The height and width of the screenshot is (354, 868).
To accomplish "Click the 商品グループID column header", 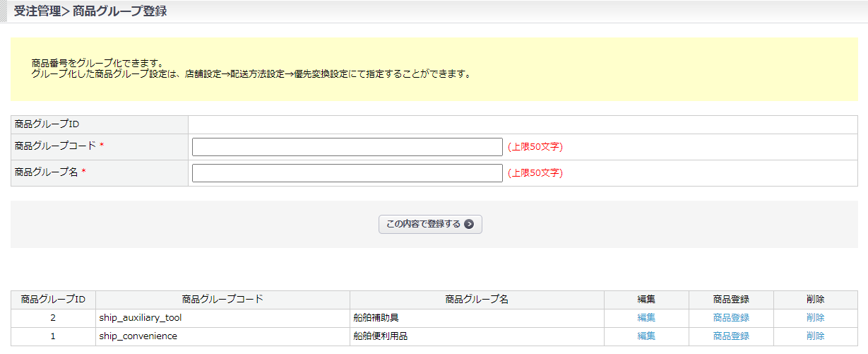I will pos(53,300).
